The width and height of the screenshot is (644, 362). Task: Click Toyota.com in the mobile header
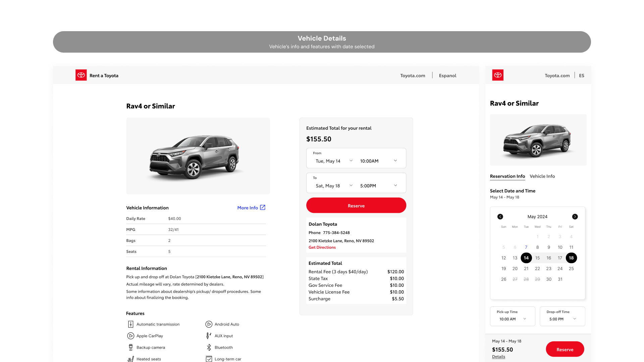click(x=557, y=76)
